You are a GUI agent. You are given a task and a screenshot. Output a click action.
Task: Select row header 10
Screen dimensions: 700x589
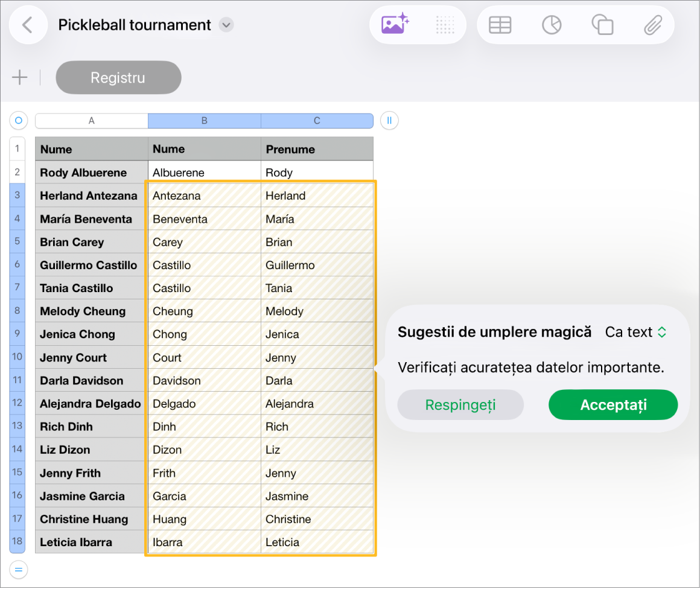click(x=17, y=357)
